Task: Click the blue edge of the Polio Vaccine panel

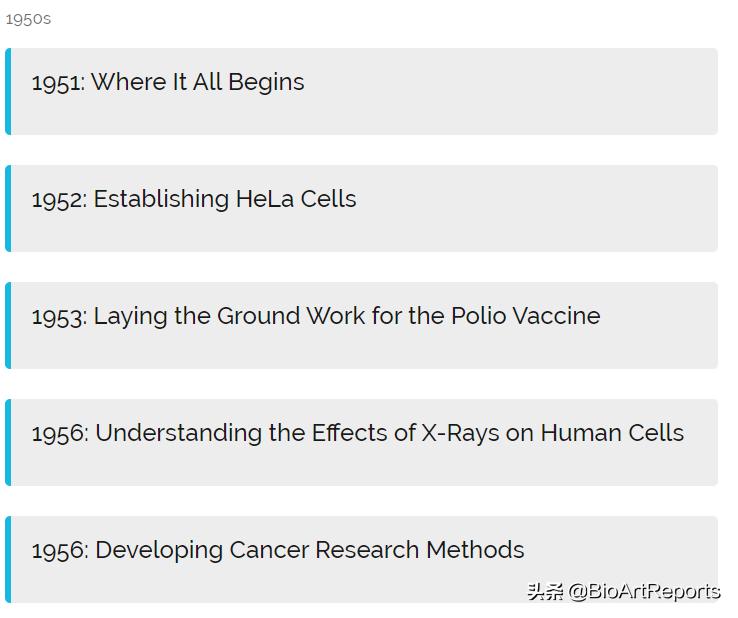Action: click(x=8, y=325)
